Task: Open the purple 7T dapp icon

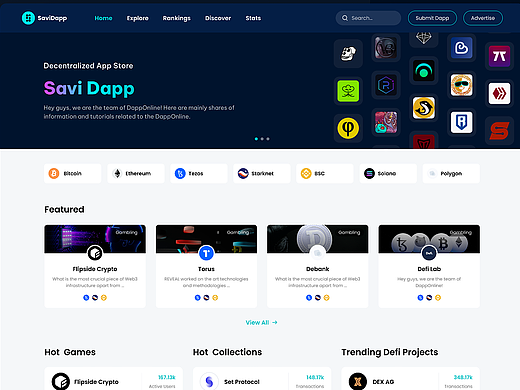Action: tap(499, 56)
